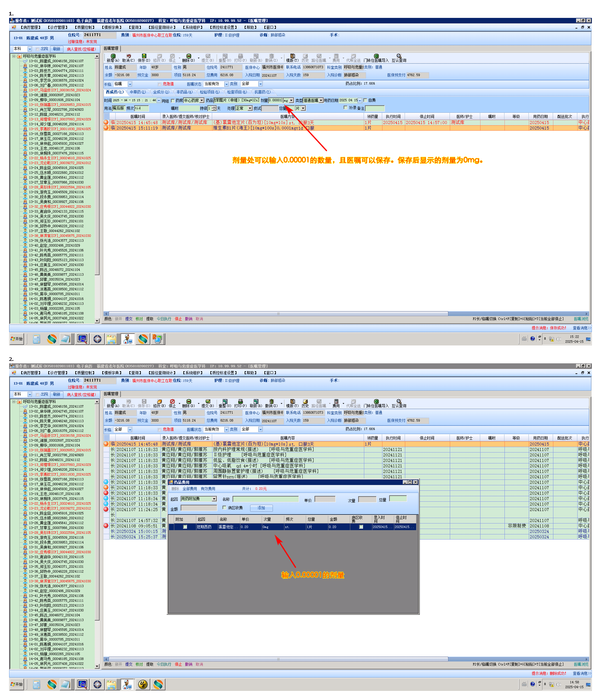Click the 名称 input field in 药品费用 dialog
The image size is (601, 700).
tap(265, 499)
